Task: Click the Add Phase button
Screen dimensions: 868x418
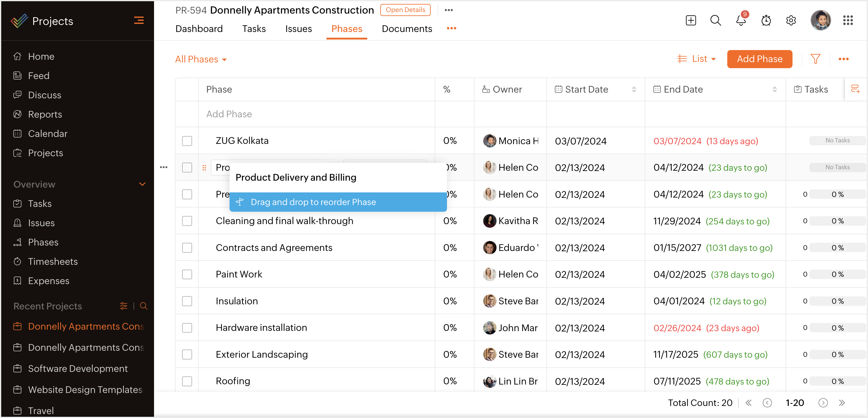Action: 759,59
